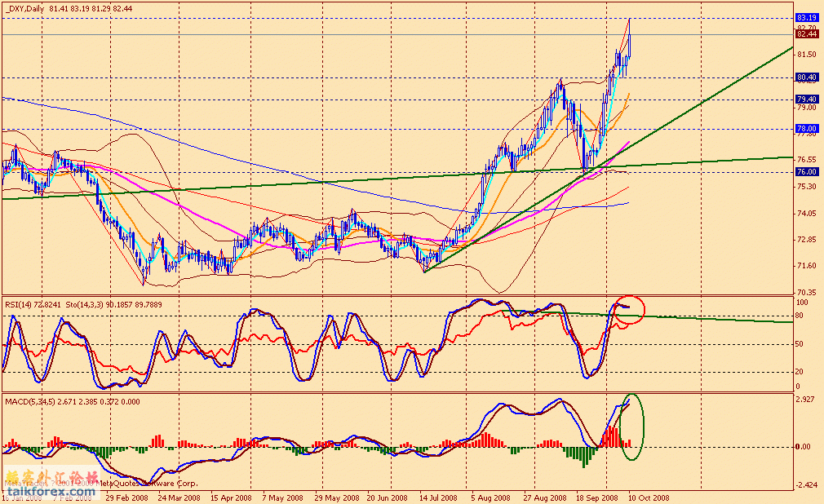Click the 71.60 price axis value
Viewport: 824px width, 504px height.
tap(807, 266)
